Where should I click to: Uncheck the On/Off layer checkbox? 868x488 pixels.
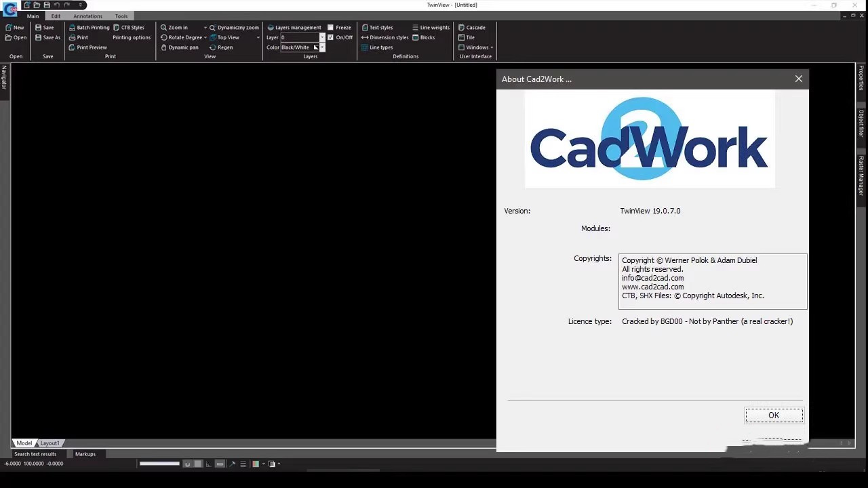[x=330, y=38]
